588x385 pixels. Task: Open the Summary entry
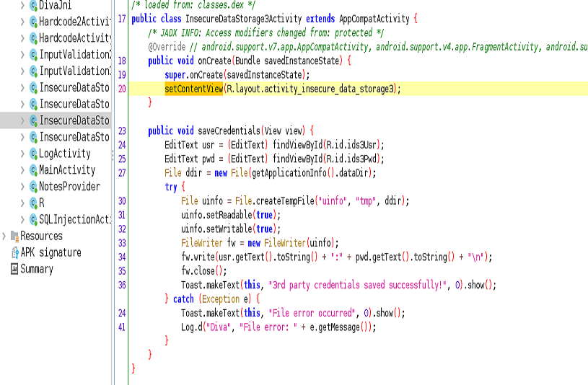pos(37,269)
